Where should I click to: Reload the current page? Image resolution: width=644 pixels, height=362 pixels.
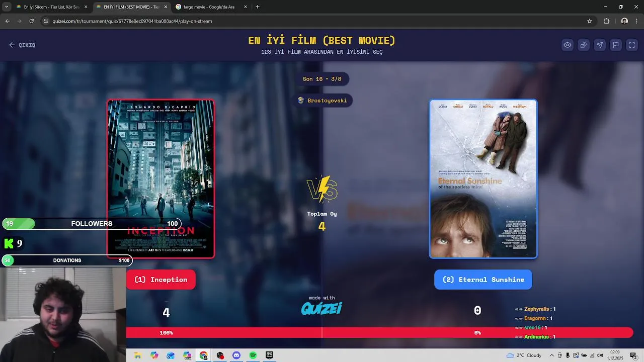tap(32, 21)
